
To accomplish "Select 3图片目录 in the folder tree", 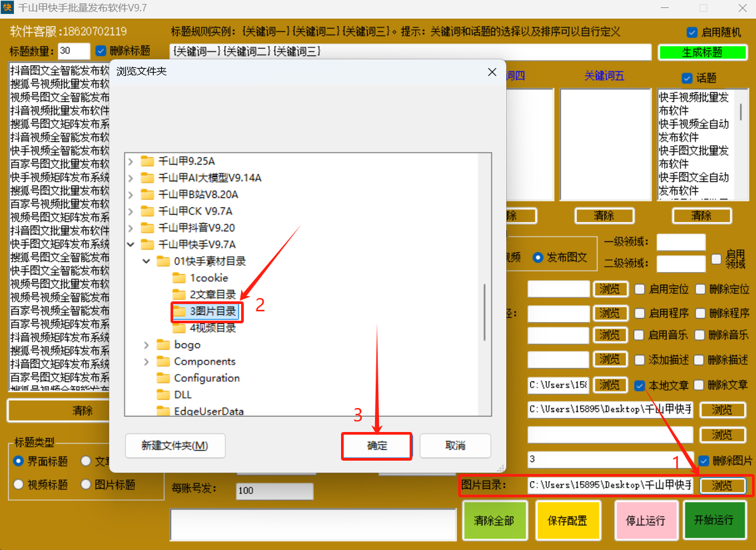I will (212, 311).
